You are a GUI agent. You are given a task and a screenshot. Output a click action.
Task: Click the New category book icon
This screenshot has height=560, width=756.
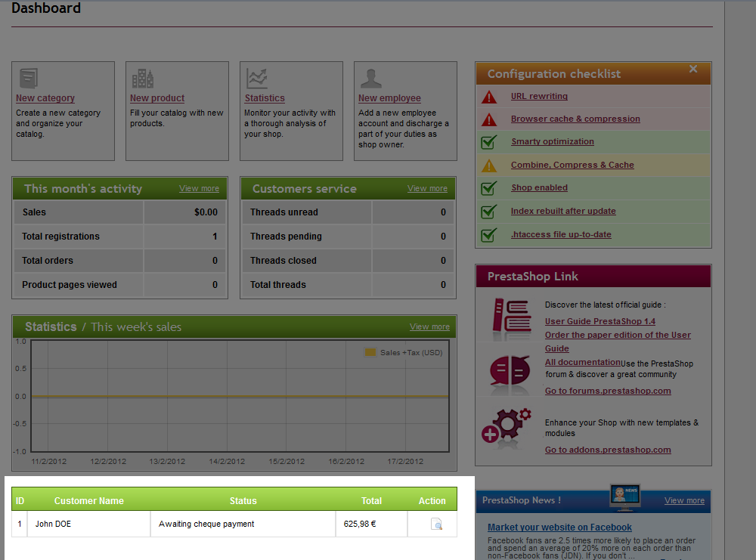(x=29, y=78)
